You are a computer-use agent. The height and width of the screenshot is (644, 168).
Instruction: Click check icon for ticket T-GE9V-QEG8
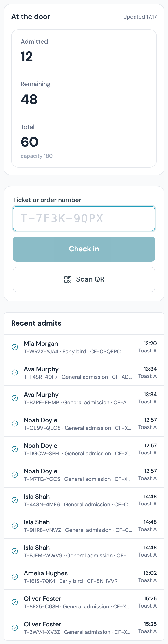15,424
